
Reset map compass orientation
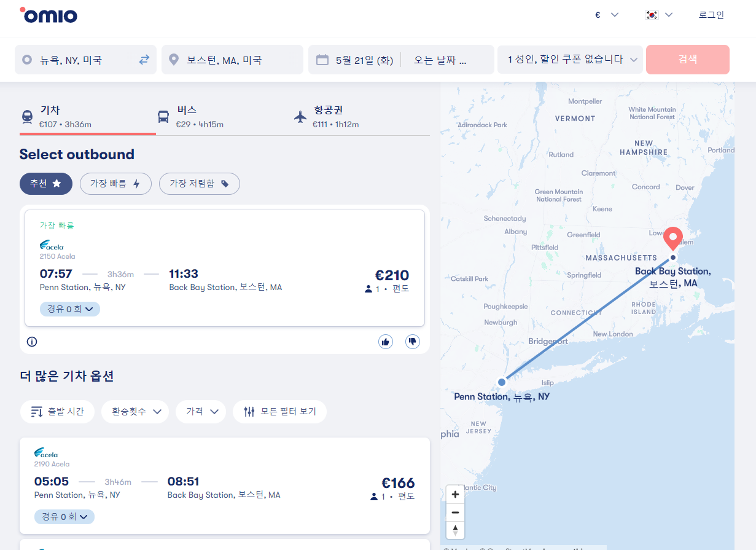455,530
